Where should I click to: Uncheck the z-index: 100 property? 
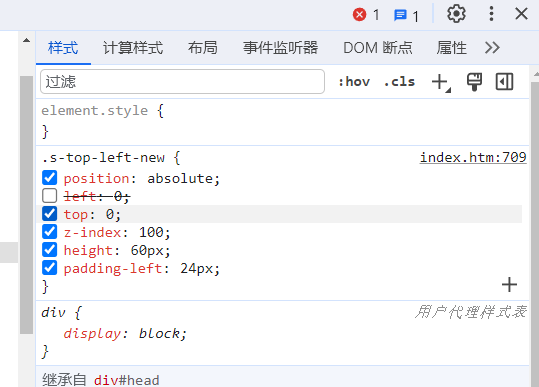(50, 231)
